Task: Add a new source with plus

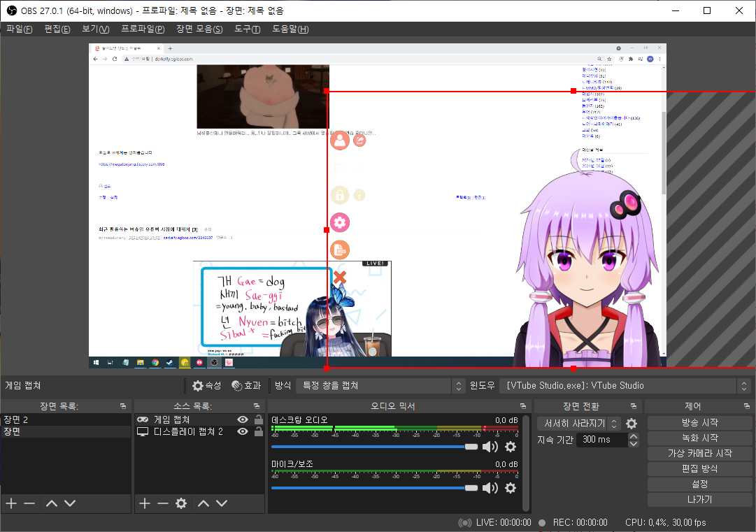Action: (145, 503)
